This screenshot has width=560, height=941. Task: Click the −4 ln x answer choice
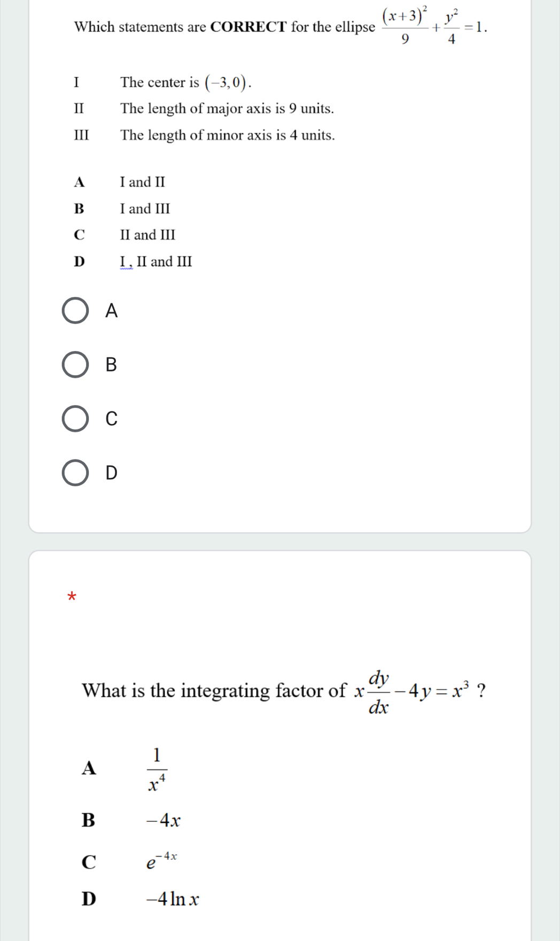[172, 899]
